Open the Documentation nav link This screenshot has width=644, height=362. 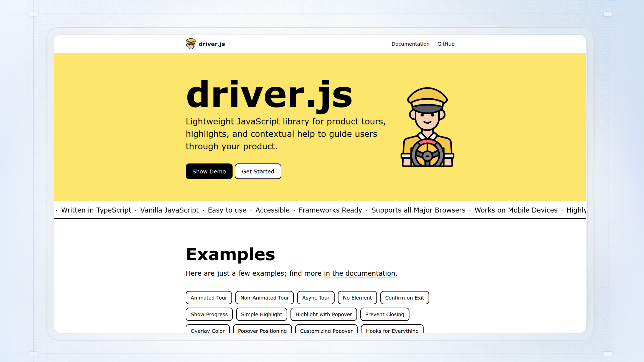(x=410, y=44)
